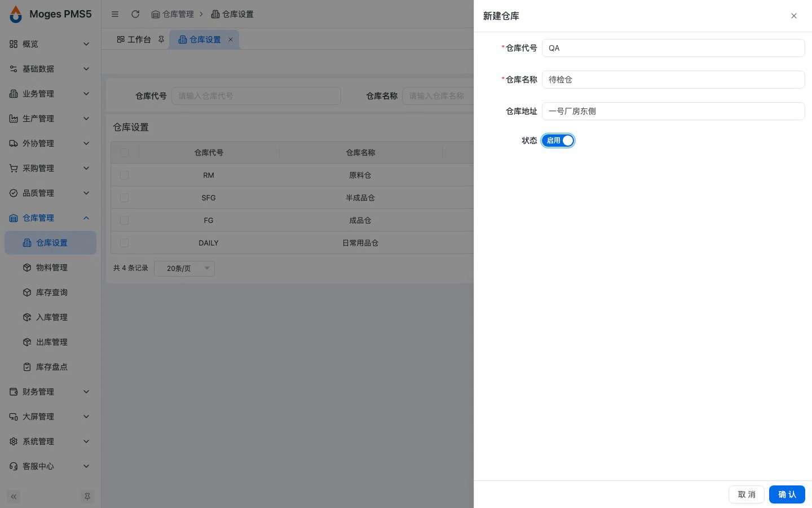Check the FG row checkbox
Image resolution: width=812 pixels, height=508 pixels.
point(125,220)
